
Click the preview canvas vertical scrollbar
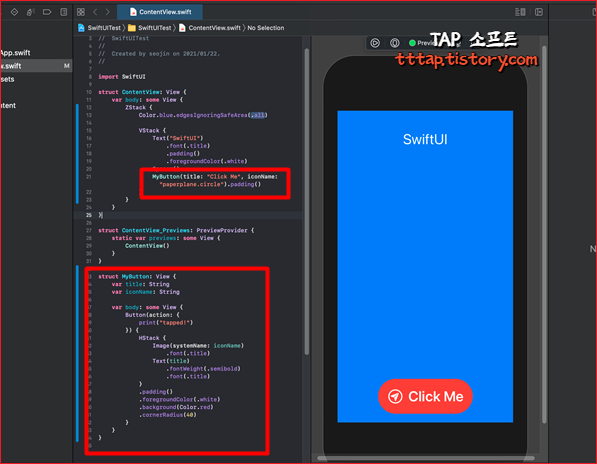(x=544, y=234)
